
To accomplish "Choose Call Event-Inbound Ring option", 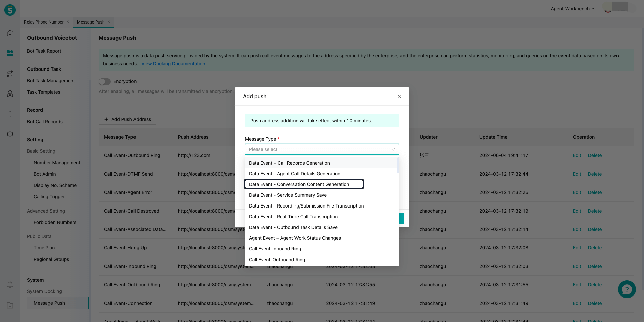I will pos(275,249).
